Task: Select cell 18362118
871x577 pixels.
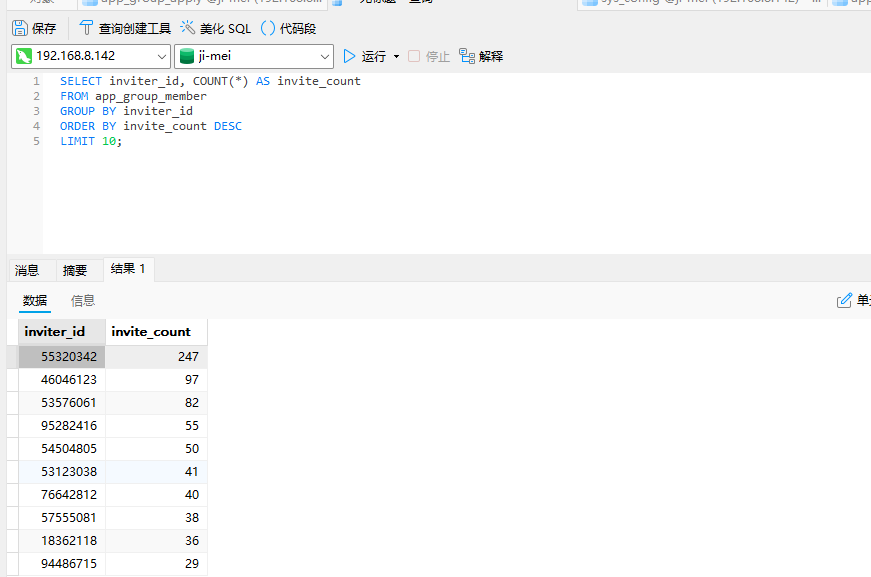Action: 62,541
